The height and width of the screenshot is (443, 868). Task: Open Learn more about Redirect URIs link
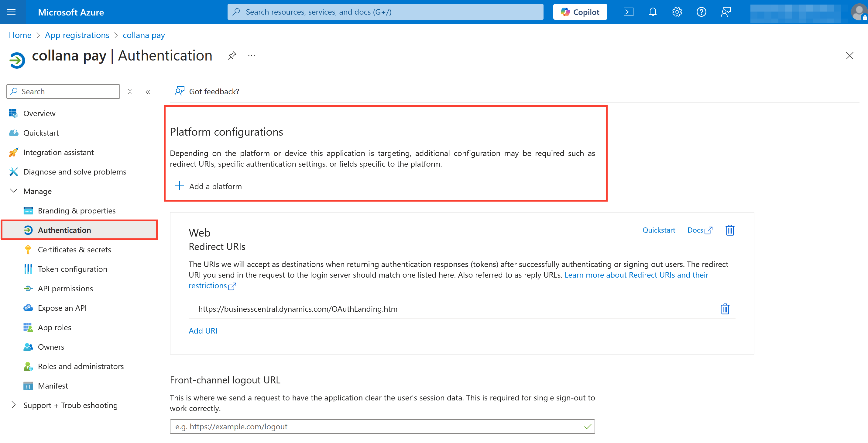point(636,275)
